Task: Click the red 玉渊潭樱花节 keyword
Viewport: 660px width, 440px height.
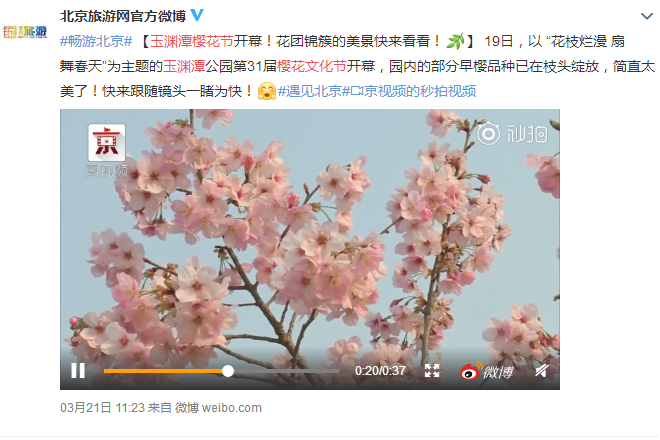Action: (x=192, y=41)
